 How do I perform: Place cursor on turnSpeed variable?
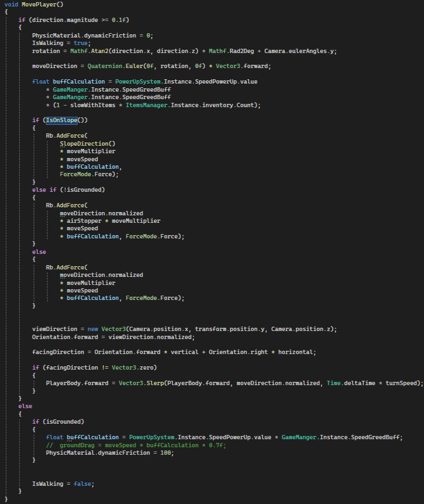[406, 382]
